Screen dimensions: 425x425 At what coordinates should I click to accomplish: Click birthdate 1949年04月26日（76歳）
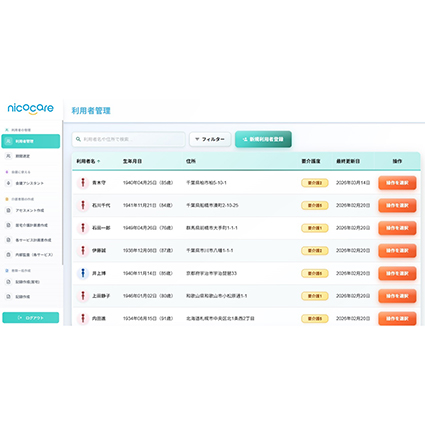tap(148, 228)
